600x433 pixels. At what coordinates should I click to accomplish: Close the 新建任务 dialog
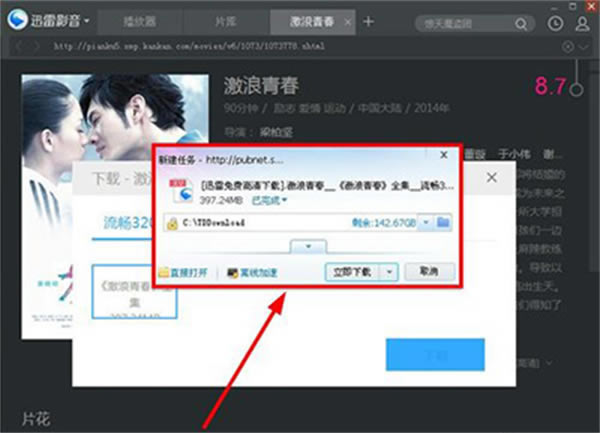[x=444, y=155]
